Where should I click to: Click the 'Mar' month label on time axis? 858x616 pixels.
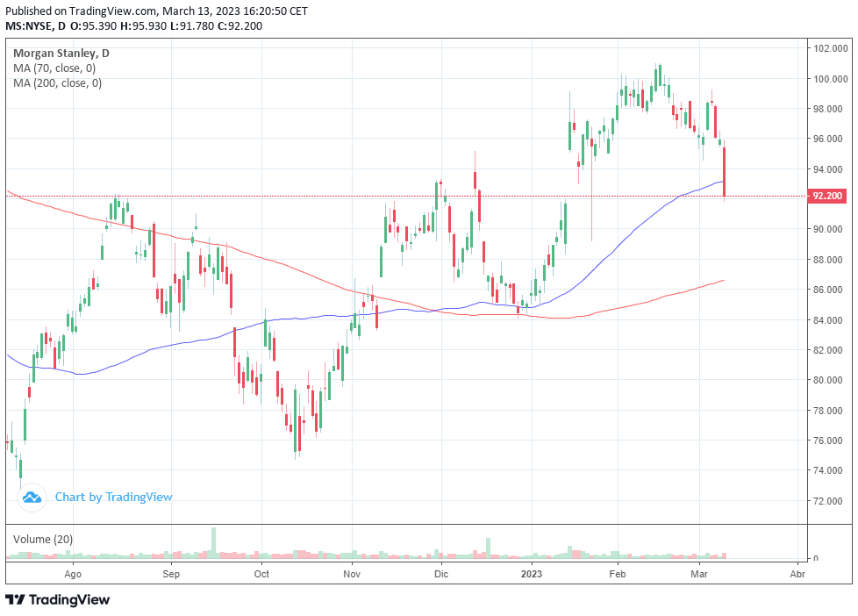coord(698,574)
